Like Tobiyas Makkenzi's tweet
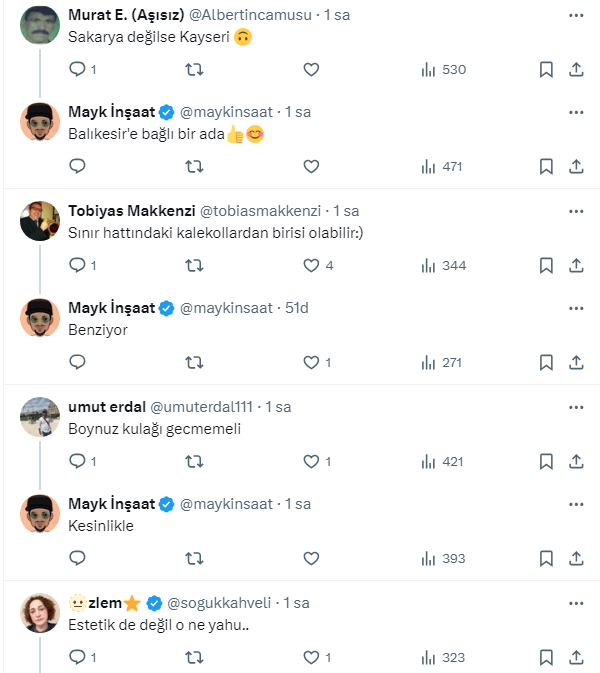Viewport: 600px width, 673px height. (311, 265)
